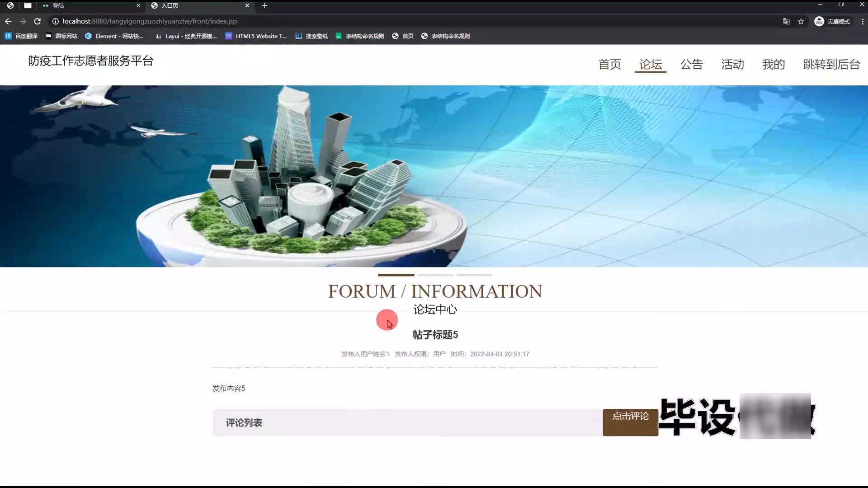Select 论坛 in the site navigation

[x=651, y=64]
